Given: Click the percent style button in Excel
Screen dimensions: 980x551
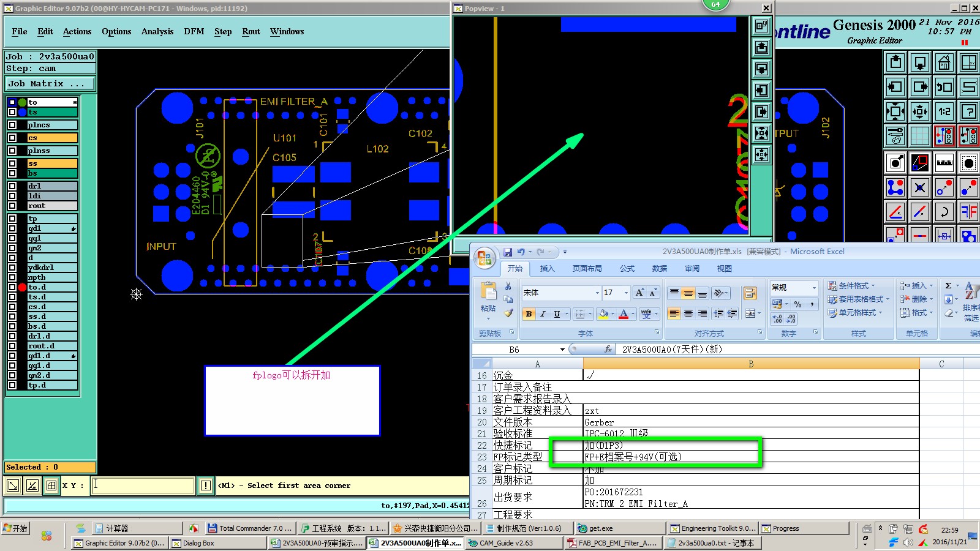Looking at the screenshot, I should coord(797,304).
